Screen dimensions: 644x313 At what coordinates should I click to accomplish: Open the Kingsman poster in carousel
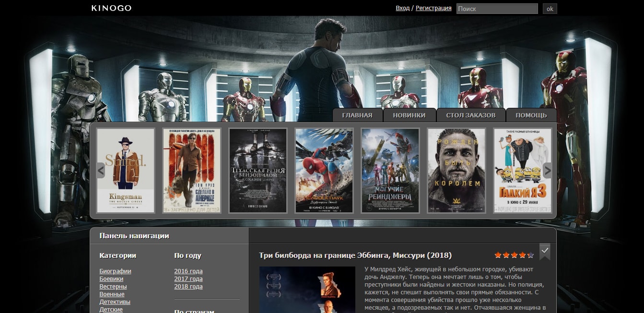(126, 171)
